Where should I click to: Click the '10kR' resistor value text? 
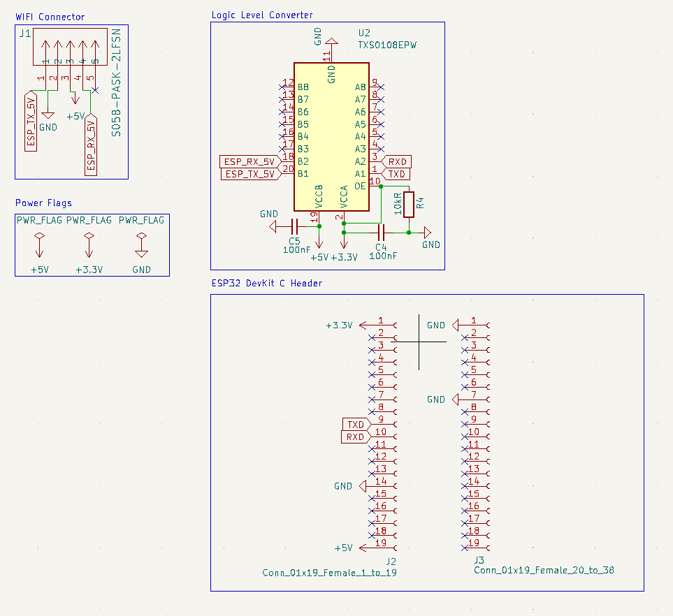(398, 204)
